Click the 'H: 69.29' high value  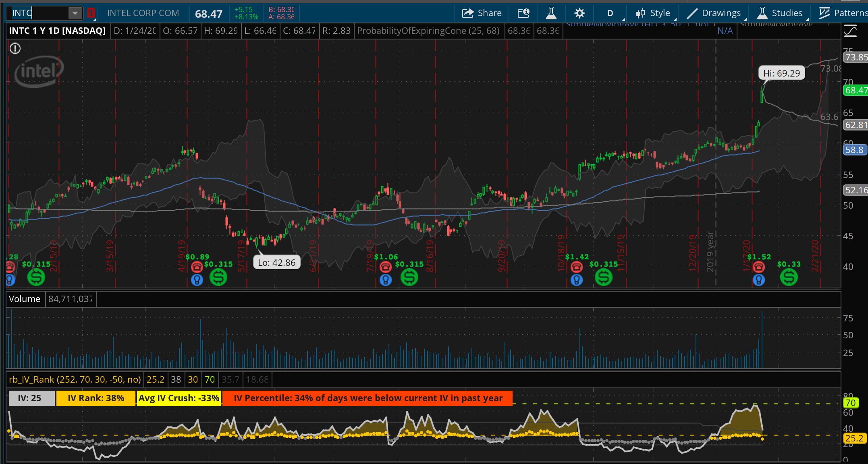[220, 31]
